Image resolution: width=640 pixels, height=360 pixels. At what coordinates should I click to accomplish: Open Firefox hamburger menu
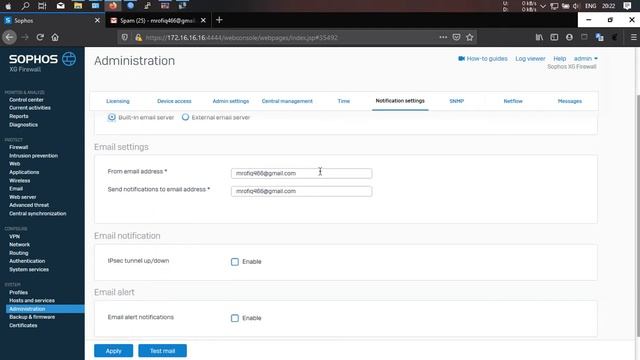[x=633, y=37]
